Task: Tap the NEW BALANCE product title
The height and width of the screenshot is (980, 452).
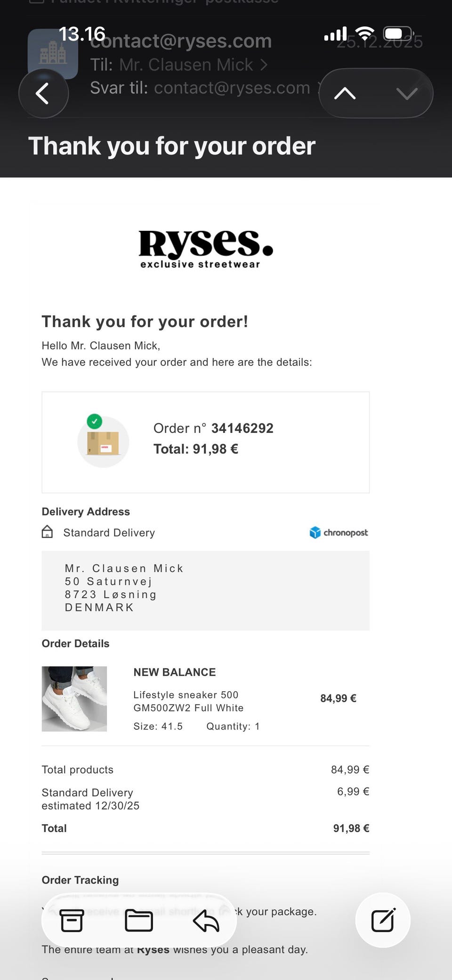Action: (x=175, y=672)
